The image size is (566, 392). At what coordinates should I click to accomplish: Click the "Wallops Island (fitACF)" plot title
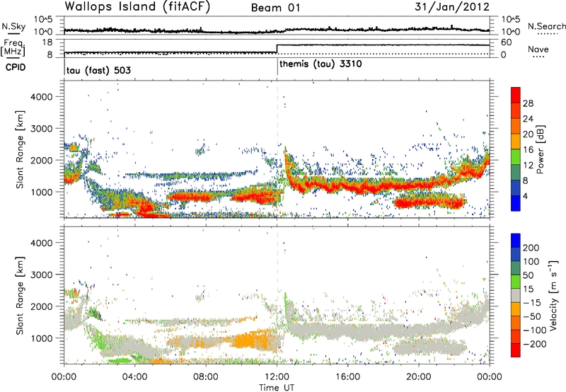click(137, 7)
